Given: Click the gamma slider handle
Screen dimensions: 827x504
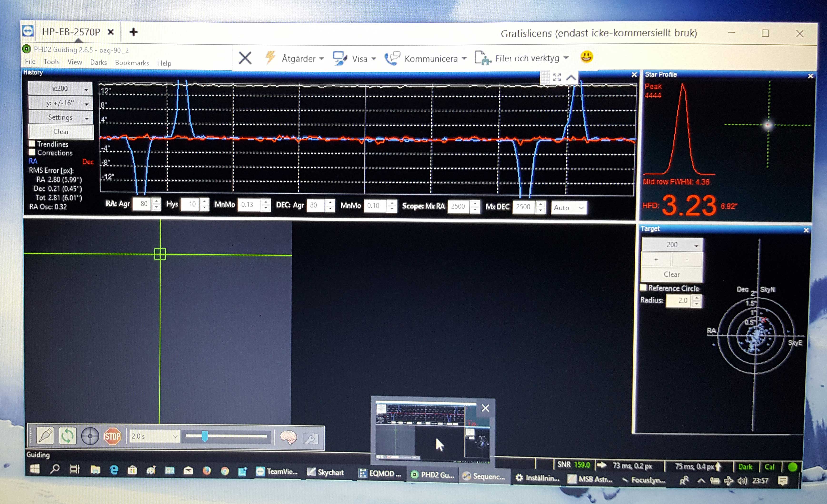Looking at the screenshot, I should click(204, 436).
